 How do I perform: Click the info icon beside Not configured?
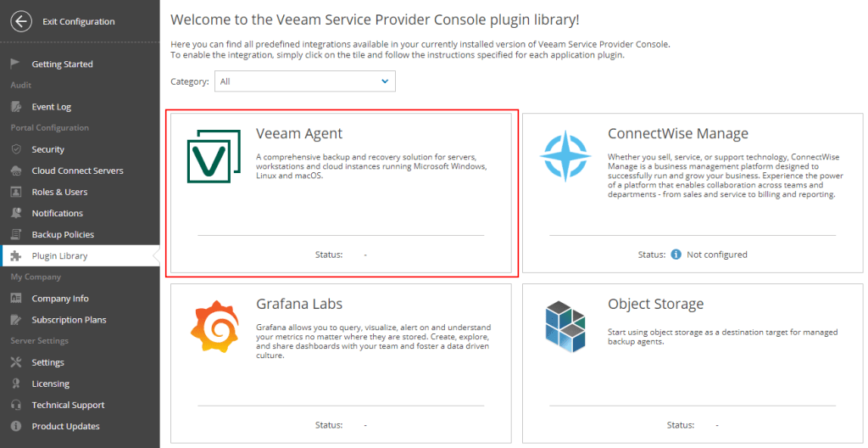click(x=676, y=254)
